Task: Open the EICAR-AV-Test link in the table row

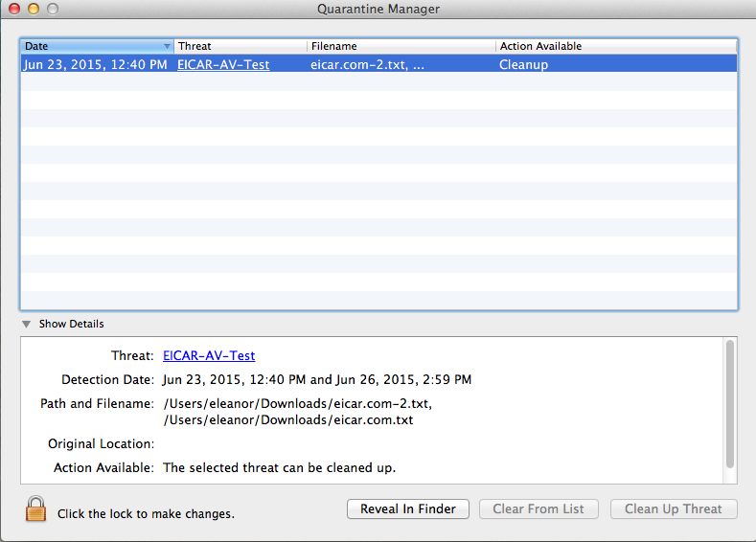Action: 223,64
